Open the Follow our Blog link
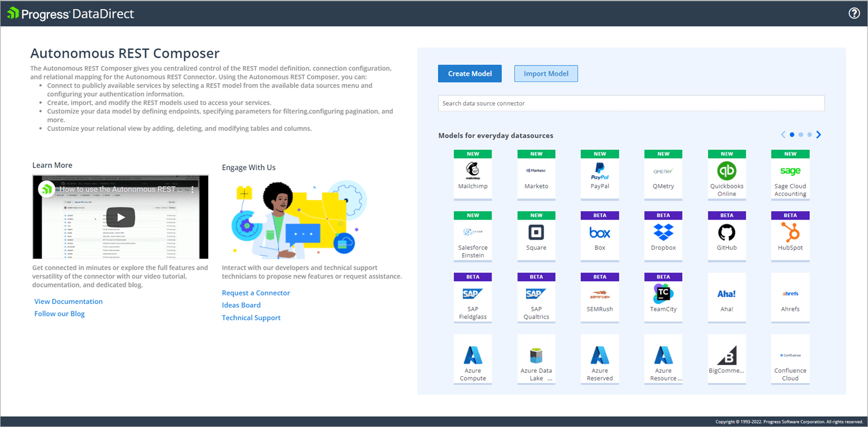 (x=59, y=313)
